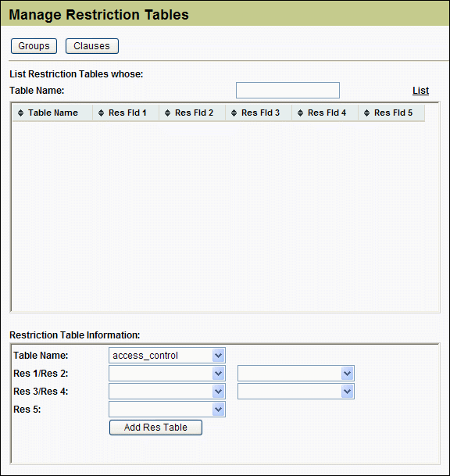Click sort arrows next to Res Fld 5
The width and height of the screenshot is (450, 476).
click(367, 113)
